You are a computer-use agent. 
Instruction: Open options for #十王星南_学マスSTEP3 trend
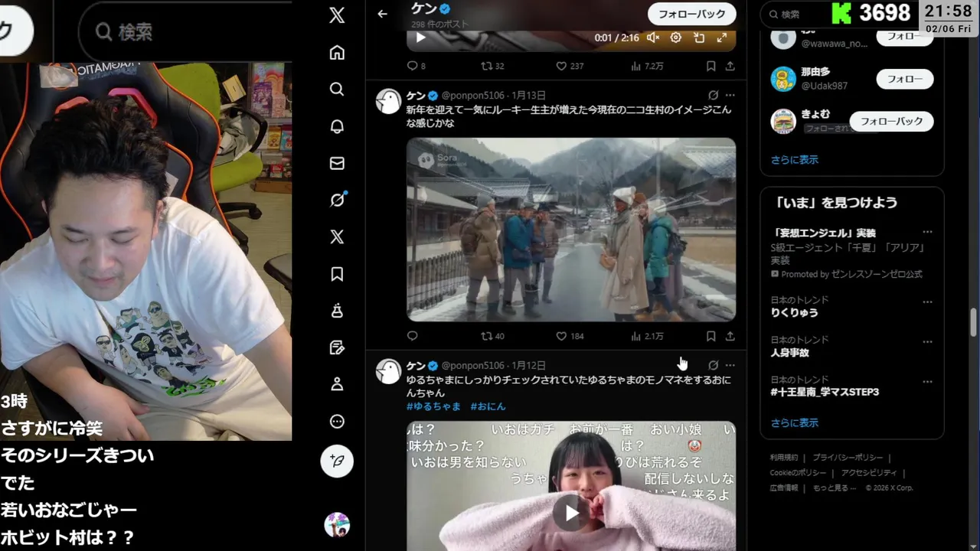(927, 382)
